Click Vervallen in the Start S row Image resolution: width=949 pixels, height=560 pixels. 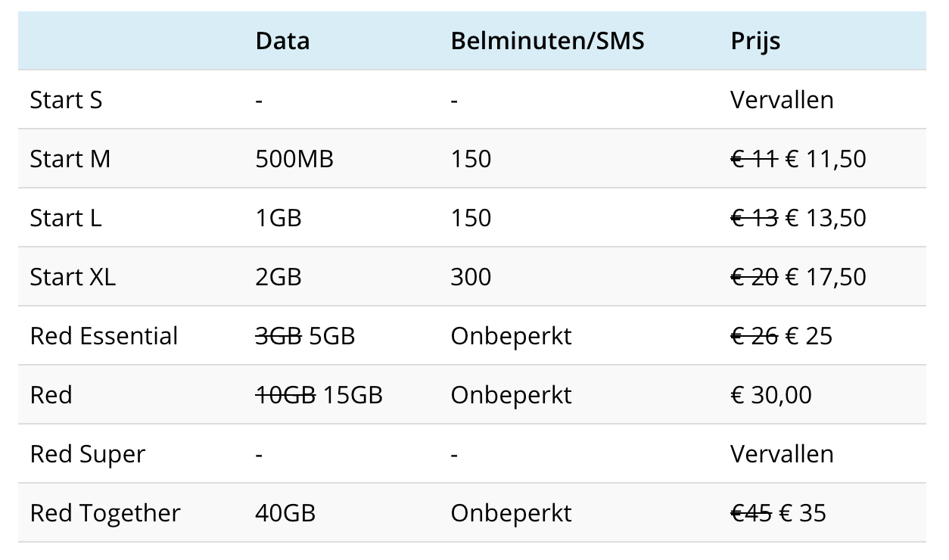(x=782, y=100)
